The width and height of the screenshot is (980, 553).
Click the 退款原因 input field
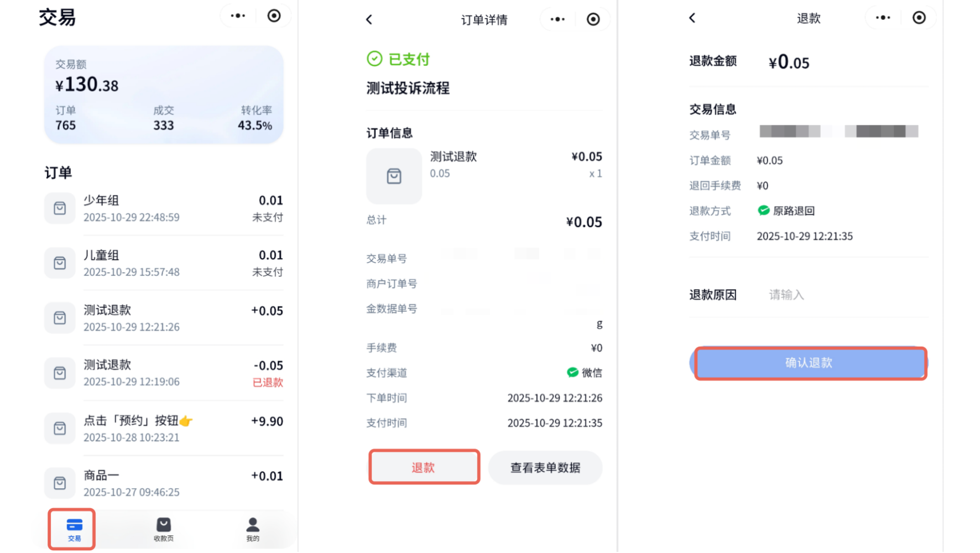click(841, 295)
